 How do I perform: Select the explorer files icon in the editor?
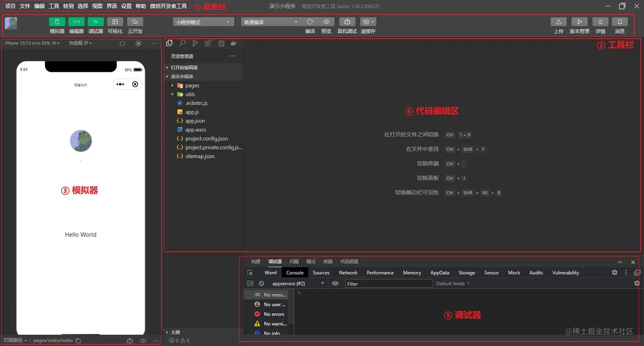(170, 43)
